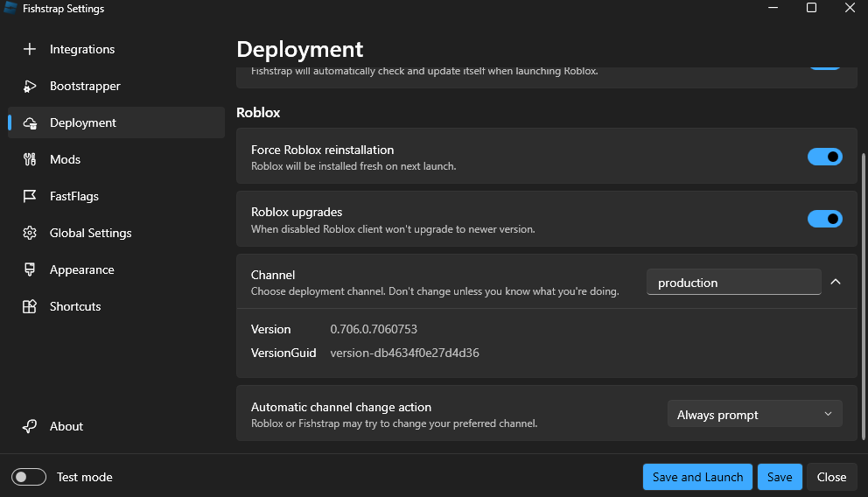The width and height of the screenshot is (868, 497).
Task: Turn off the Roblox upgrades switch
Action: click(824, 219)
